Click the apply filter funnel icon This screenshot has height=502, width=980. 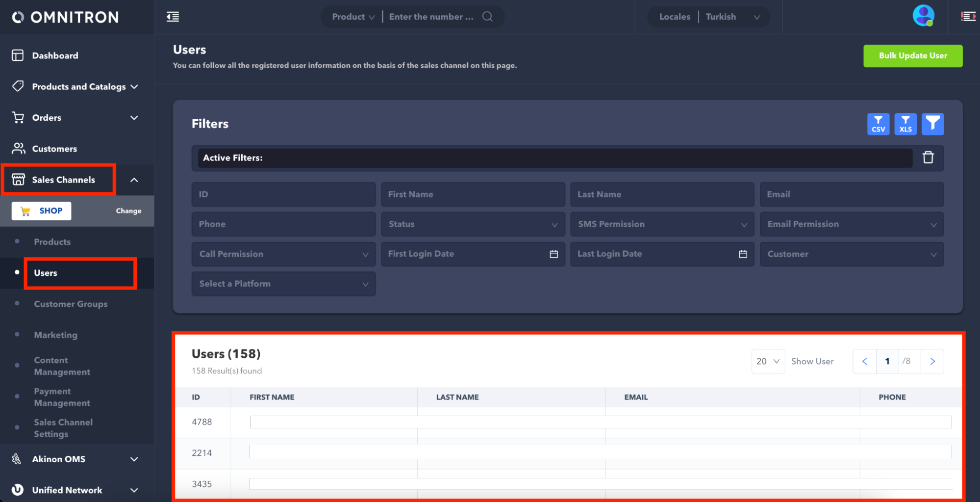[932, 124]
